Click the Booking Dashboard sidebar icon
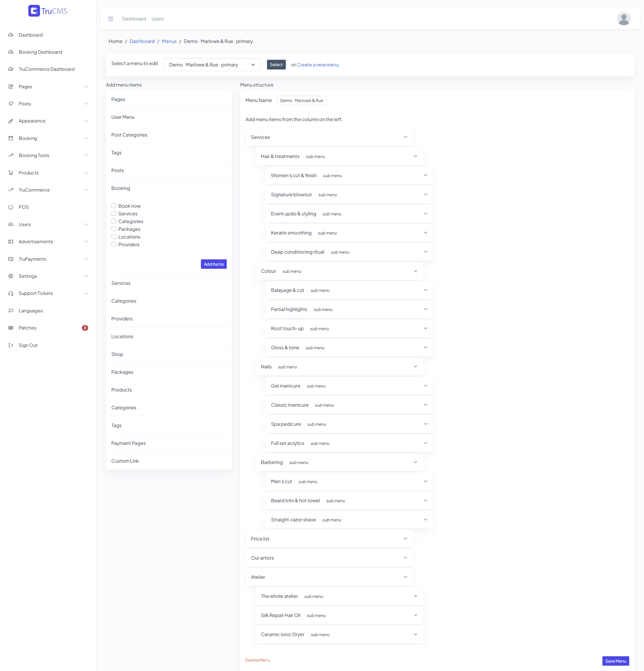 pos(11,52)
